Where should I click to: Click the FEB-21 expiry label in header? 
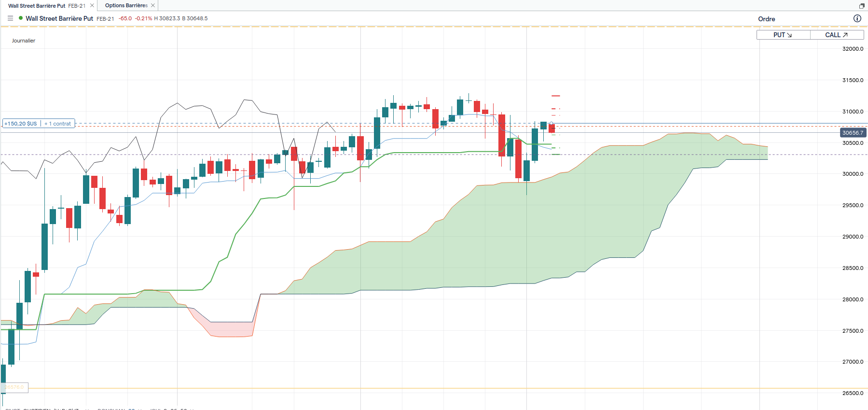(105, 19)
